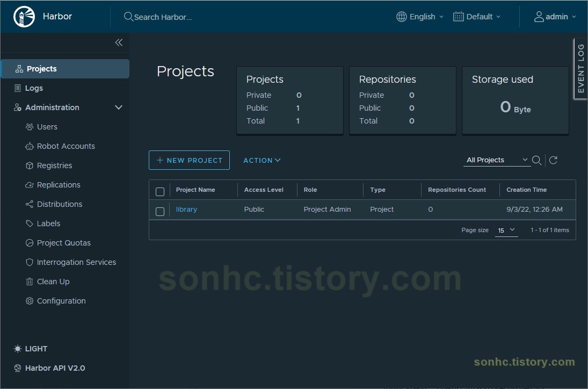Open Clean Up in the sidebar
Screen dimensions: 588x389
[53, 282]
